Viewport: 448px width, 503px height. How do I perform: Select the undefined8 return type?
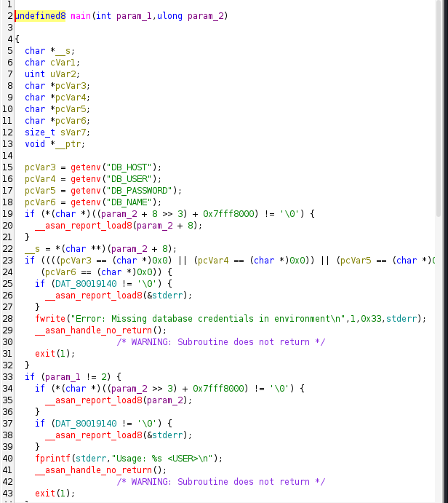click(39, 16)
